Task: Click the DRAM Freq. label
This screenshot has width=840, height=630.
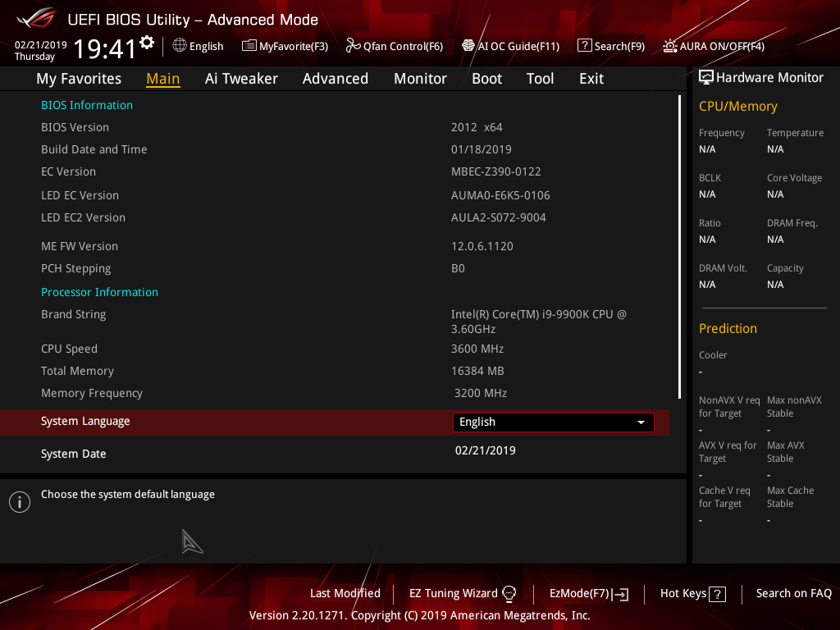Action: pyautogui.click(x=792, y=223)
